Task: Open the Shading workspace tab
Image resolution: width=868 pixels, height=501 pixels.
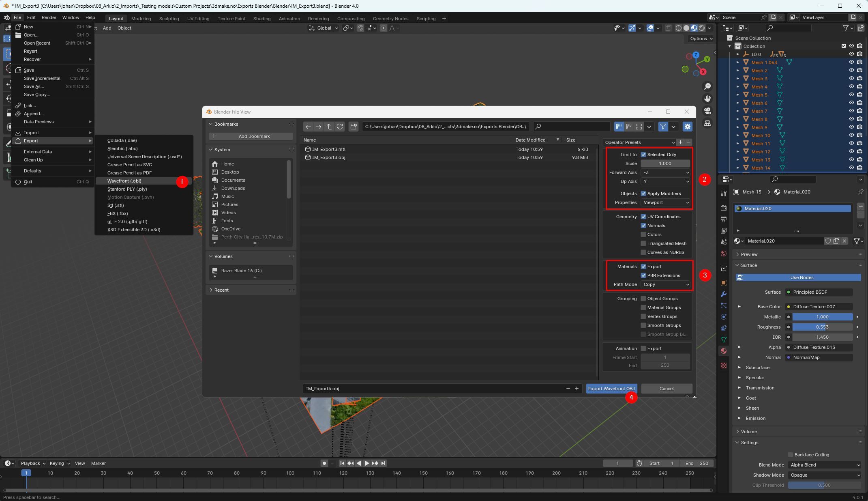Action: pyautogui.click(x=262, y=19)
